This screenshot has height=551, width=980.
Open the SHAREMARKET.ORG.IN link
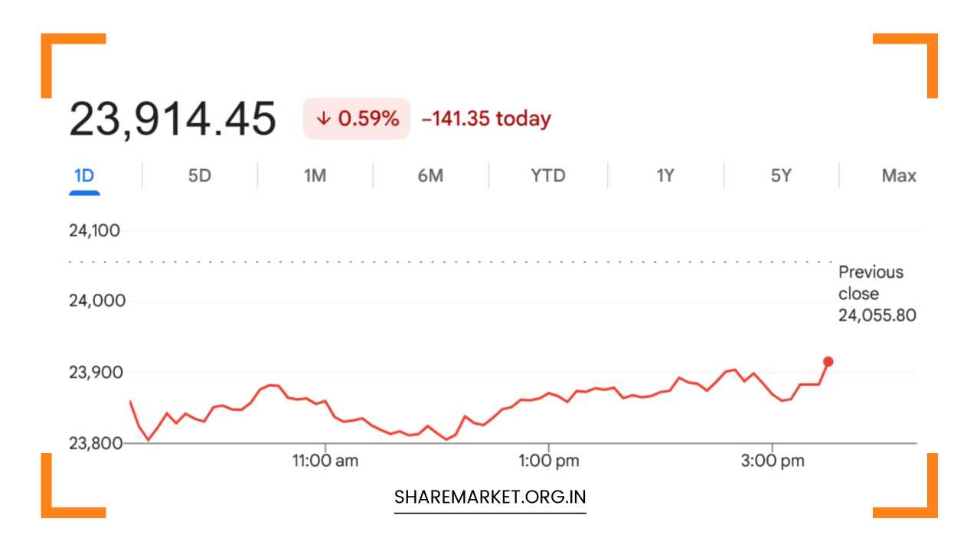(x=490, y=497)
